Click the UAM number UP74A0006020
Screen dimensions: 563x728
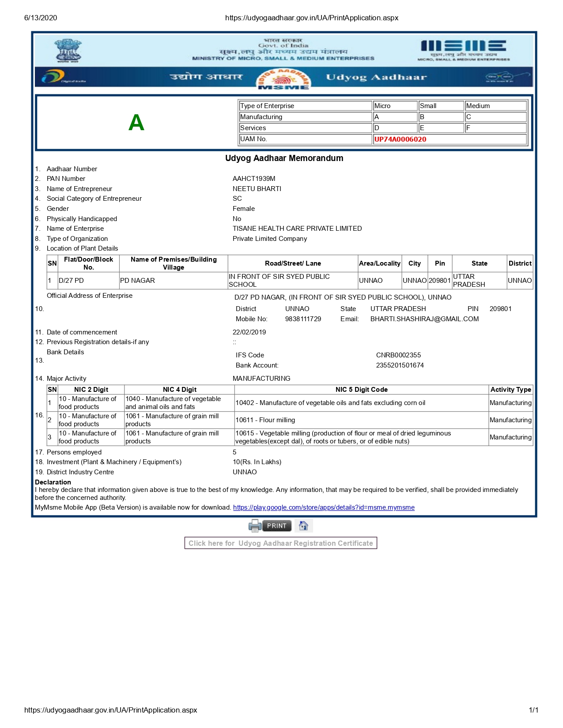[400, 139]
